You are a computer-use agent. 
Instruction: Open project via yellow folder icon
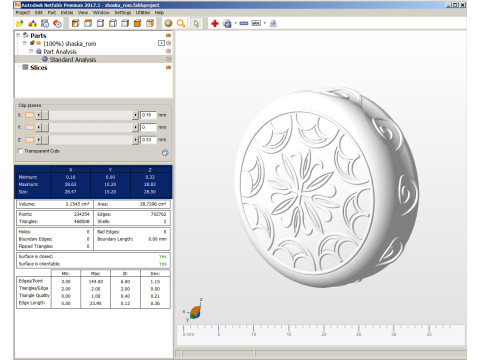click(20, 23)
